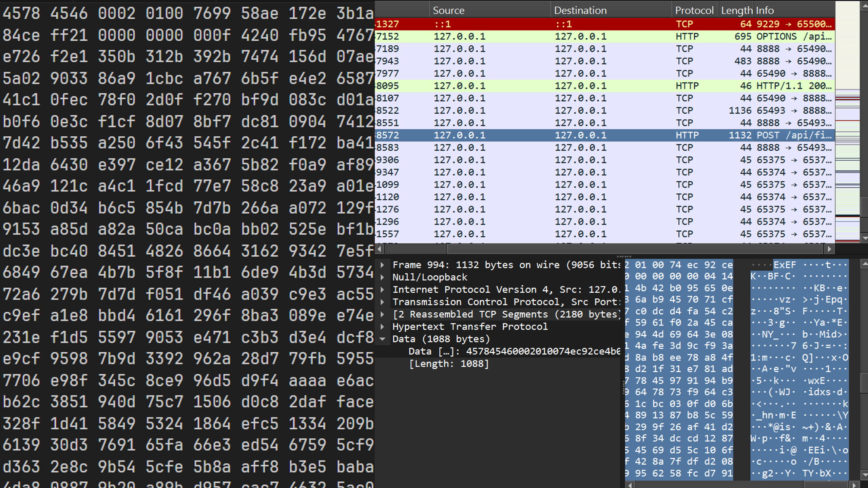This screenshot has height=488, width=868.
Task: Expand the Frame 994 tree item
Action: pos(382,265)
